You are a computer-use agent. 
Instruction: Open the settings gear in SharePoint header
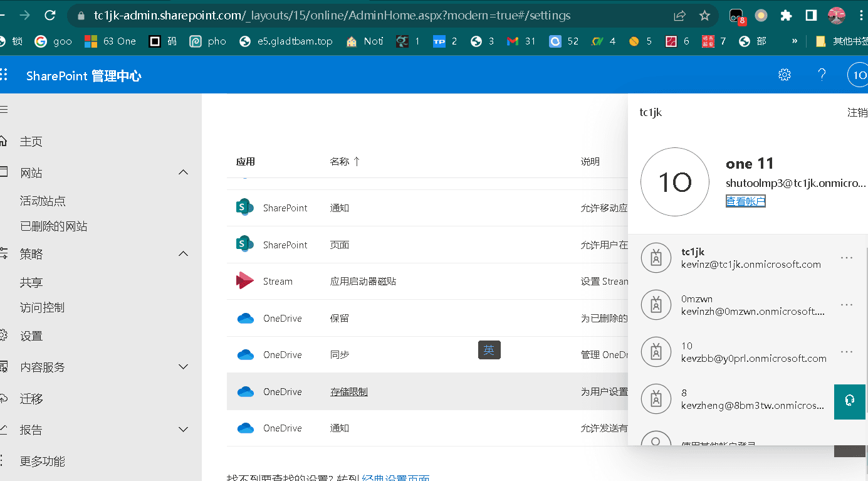click(784, 75)
